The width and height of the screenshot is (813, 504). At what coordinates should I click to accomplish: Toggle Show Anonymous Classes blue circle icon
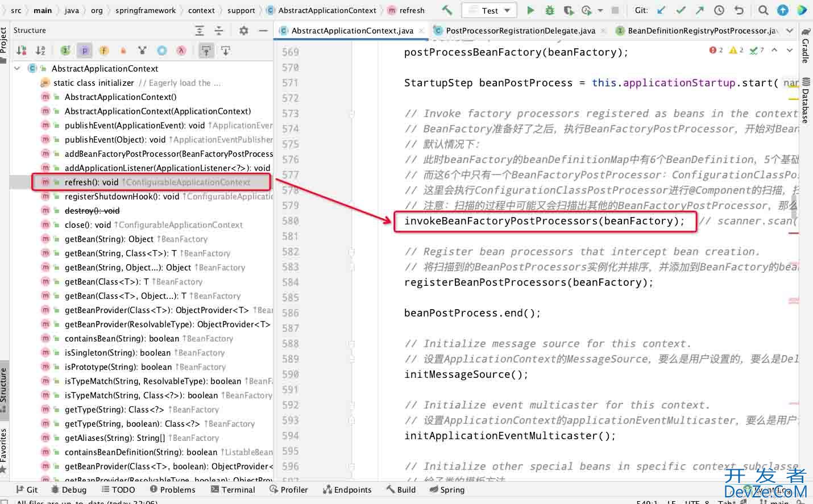[x=162, y=51]
